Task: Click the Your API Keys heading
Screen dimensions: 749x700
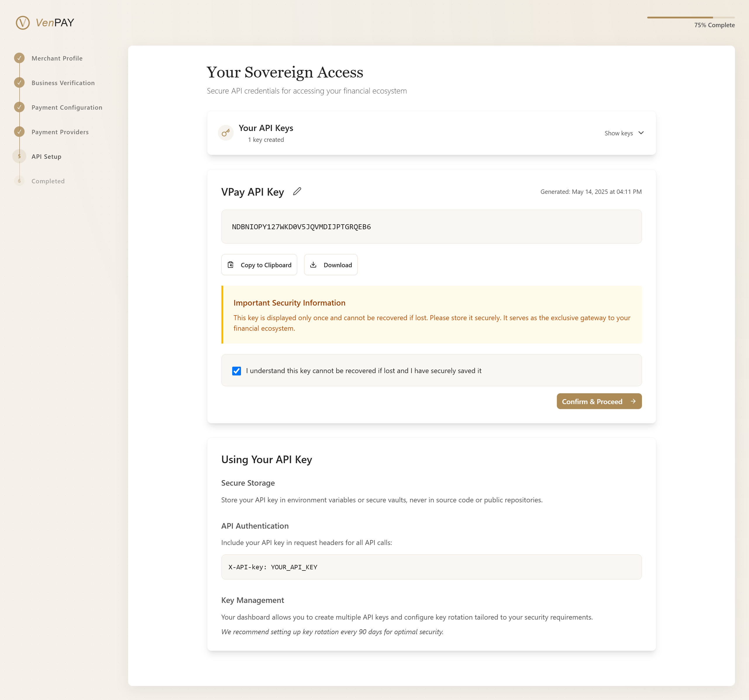Action: [266, 128]
